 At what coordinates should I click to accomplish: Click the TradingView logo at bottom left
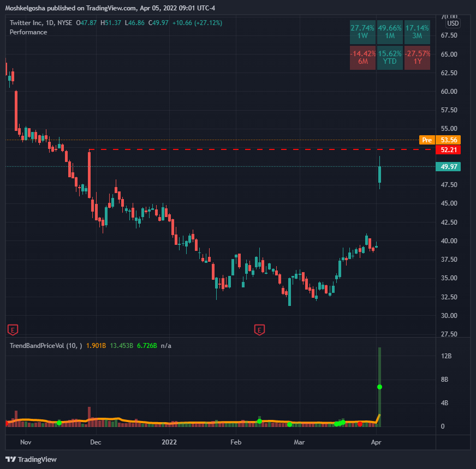[x=31, y=459]
